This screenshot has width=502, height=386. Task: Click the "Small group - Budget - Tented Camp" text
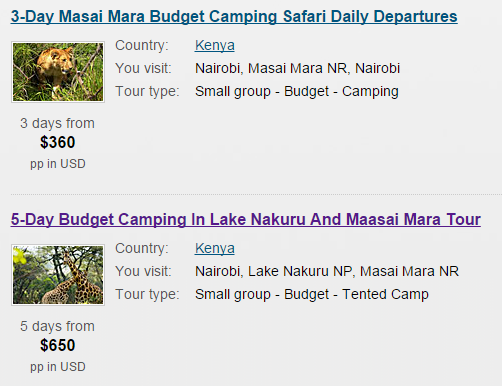pyautogui.click(x=312, y=294)
